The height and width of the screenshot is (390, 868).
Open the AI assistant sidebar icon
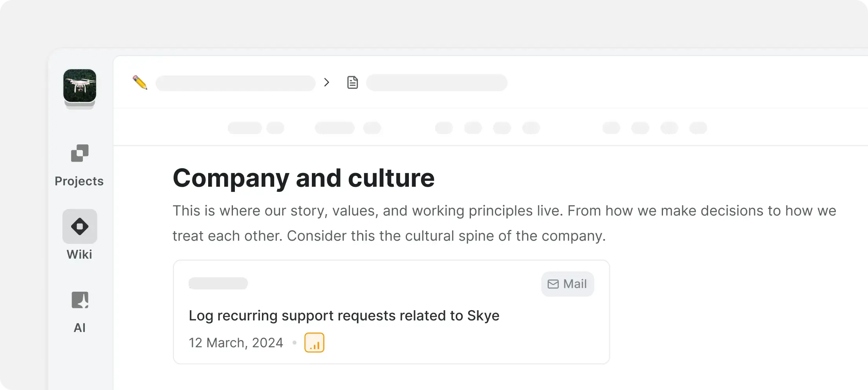(80, 300)
